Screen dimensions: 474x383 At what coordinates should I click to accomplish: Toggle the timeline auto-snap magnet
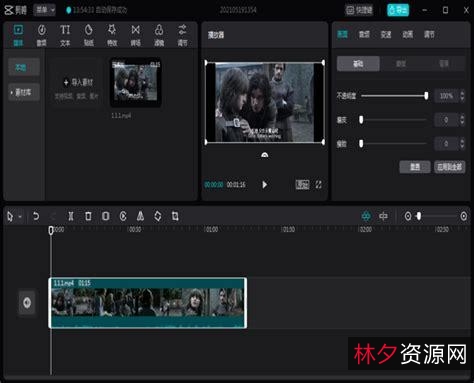366,216
